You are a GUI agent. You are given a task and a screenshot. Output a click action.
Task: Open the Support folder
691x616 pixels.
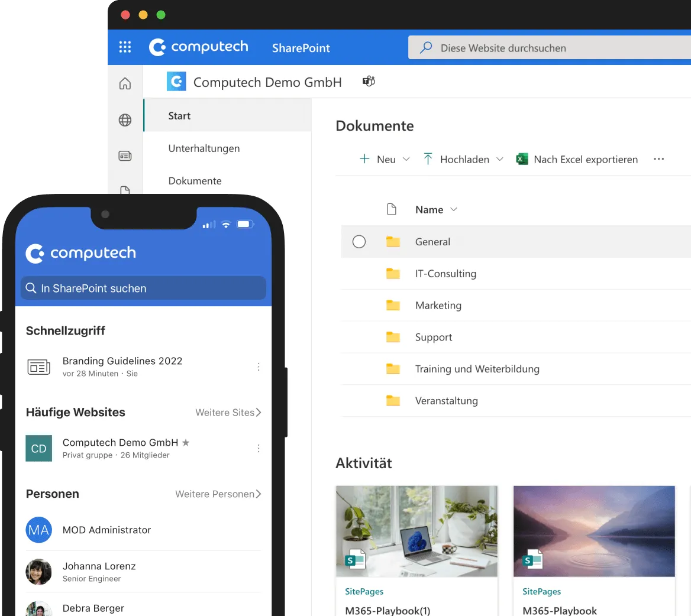[x=434, y=338]
